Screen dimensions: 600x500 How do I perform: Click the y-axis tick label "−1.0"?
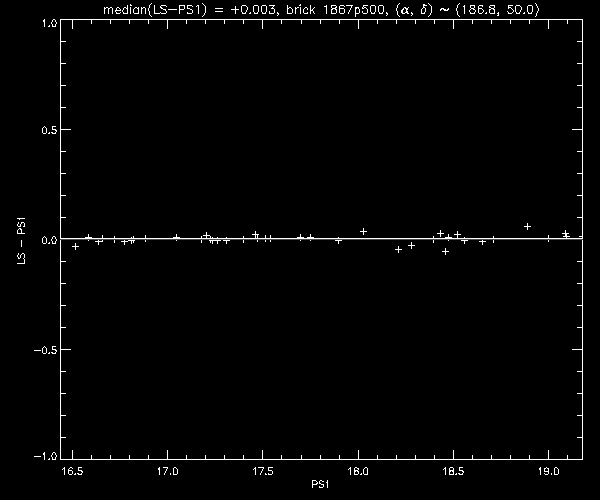coord(46,456)
